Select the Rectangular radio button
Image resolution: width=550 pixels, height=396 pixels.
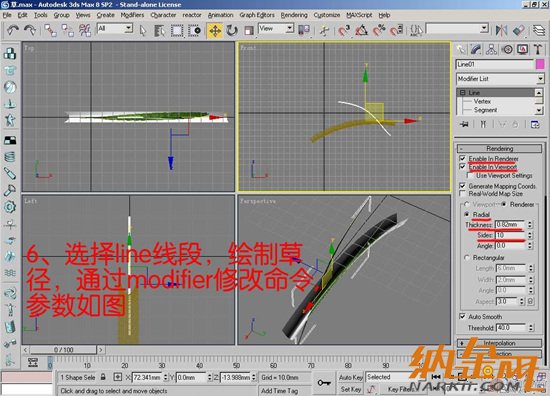click(467, 257)
